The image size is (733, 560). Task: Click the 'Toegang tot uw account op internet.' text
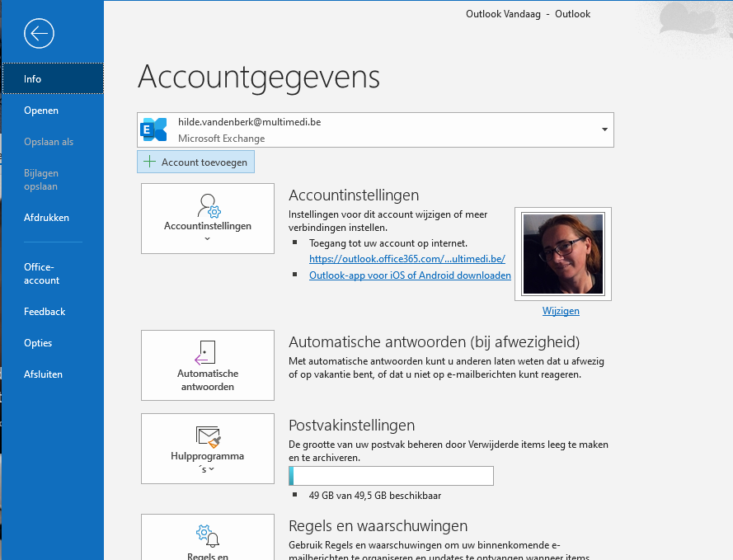click(388, 243)
